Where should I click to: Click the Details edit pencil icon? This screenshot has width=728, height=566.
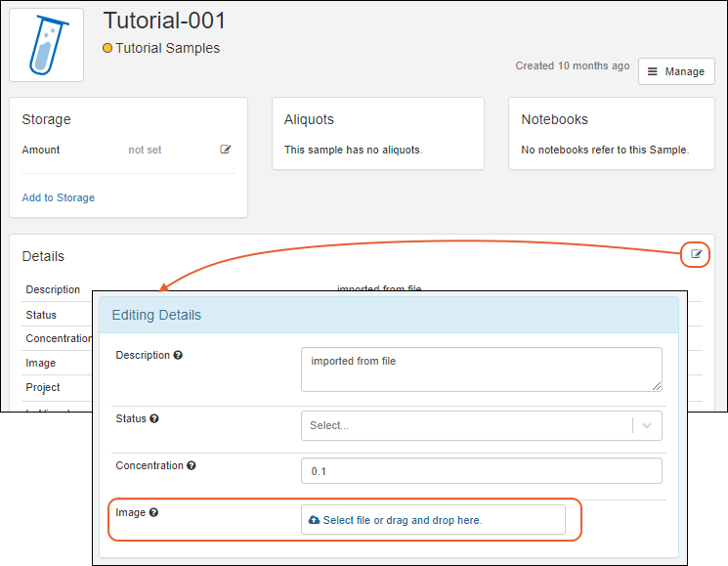pyautogui.click(x=696, y=254)
